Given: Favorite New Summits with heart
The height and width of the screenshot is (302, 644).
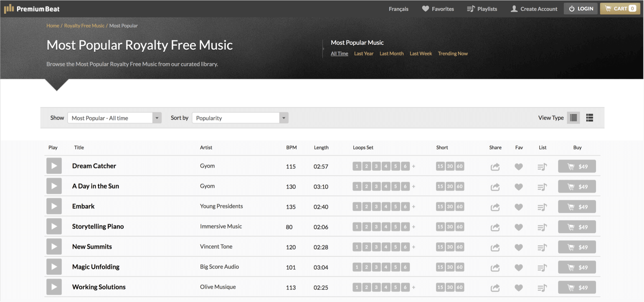Looking at the screenshot, I should tap(519, 247).
